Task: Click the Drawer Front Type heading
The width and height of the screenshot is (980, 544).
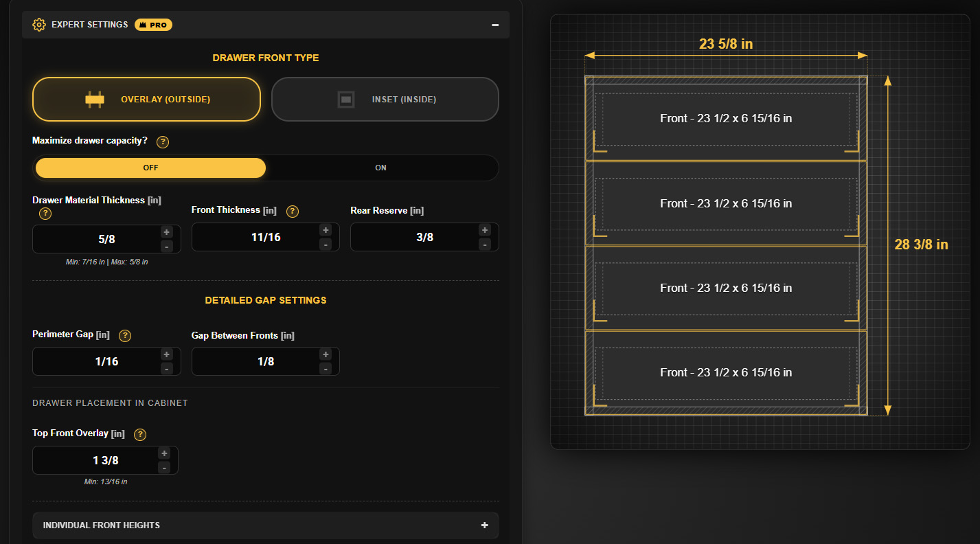Action: [266, 58]
